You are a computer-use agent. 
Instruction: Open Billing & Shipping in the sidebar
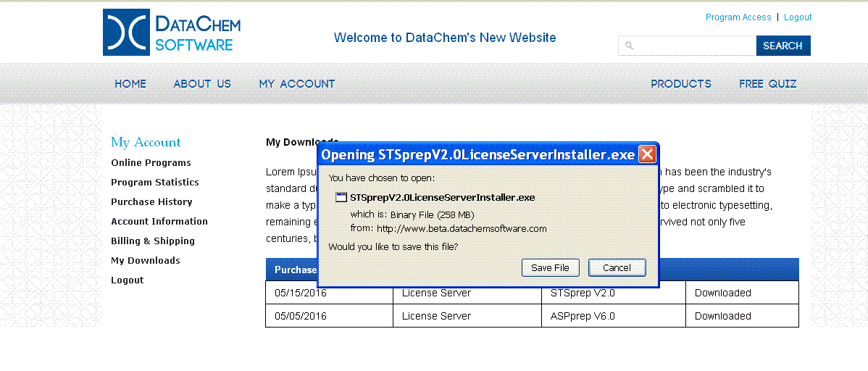tap(153, 241)
